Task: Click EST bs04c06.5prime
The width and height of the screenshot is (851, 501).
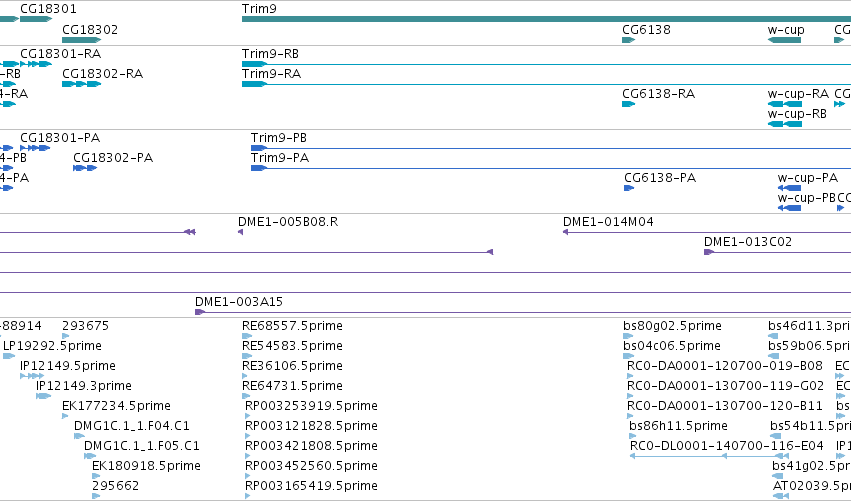Action: coord(672,346)
